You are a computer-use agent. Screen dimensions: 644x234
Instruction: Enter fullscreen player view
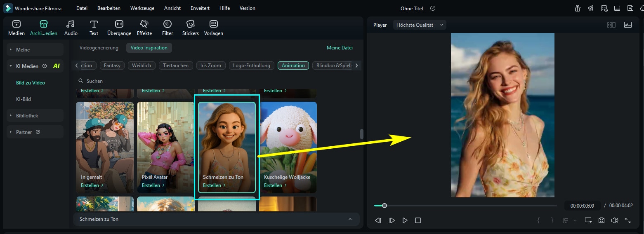[x=628, y=220]
